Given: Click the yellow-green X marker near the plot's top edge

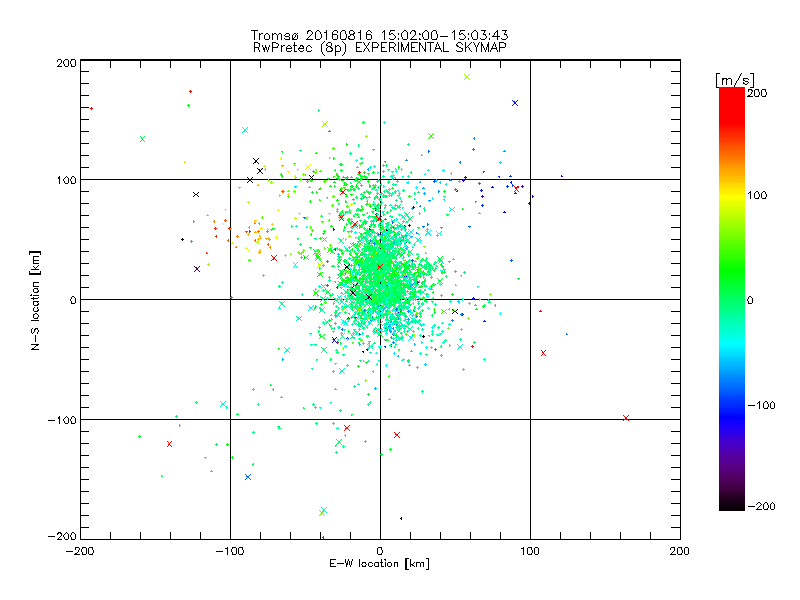Looking at the screenshot, I should click(x=467, y=77).
